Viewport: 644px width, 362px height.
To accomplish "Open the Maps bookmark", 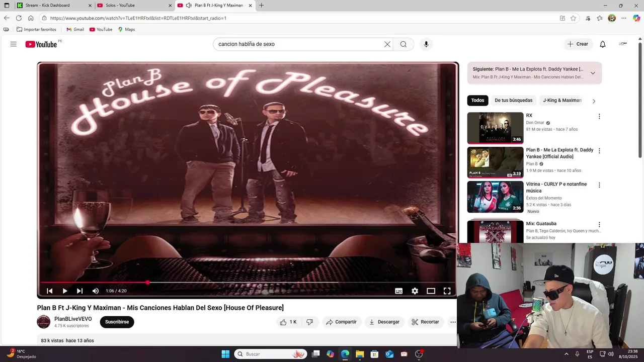I will (126, 30).
